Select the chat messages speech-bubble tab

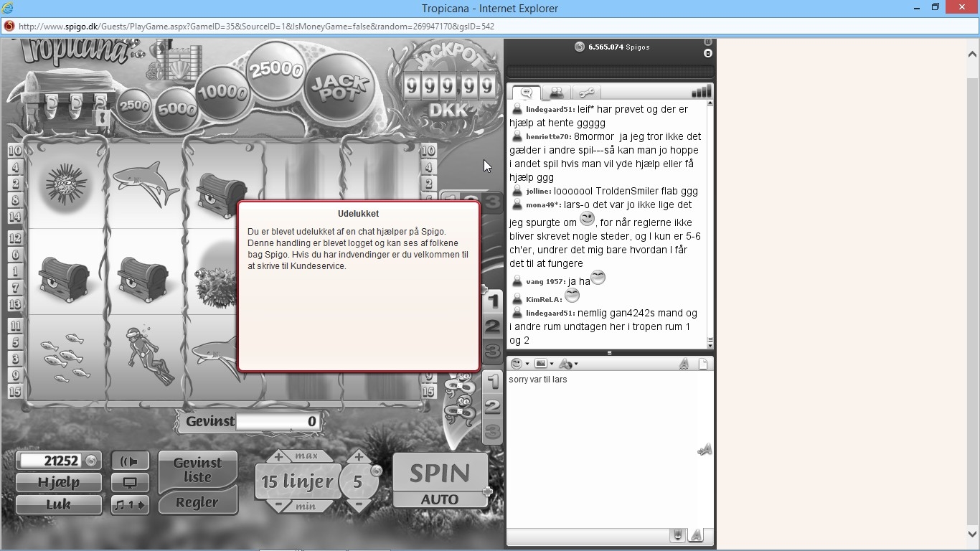click(x=526, y=93)
